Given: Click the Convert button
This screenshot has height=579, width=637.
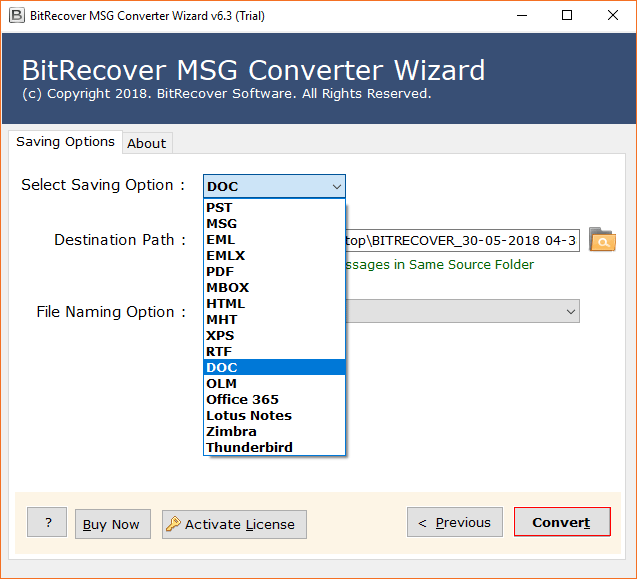Looking at the screenshot, I should [562, 522].
